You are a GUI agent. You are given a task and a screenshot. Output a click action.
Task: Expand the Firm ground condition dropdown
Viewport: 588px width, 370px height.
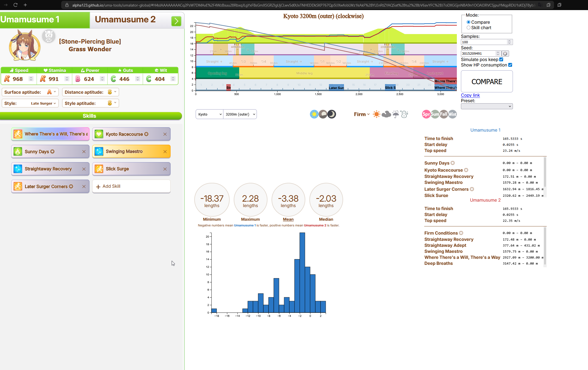pos(362,114)
